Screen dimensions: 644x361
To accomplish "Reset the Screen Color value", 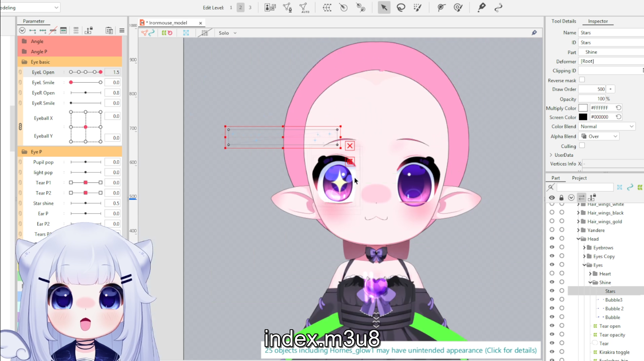I will coord(619,117).
